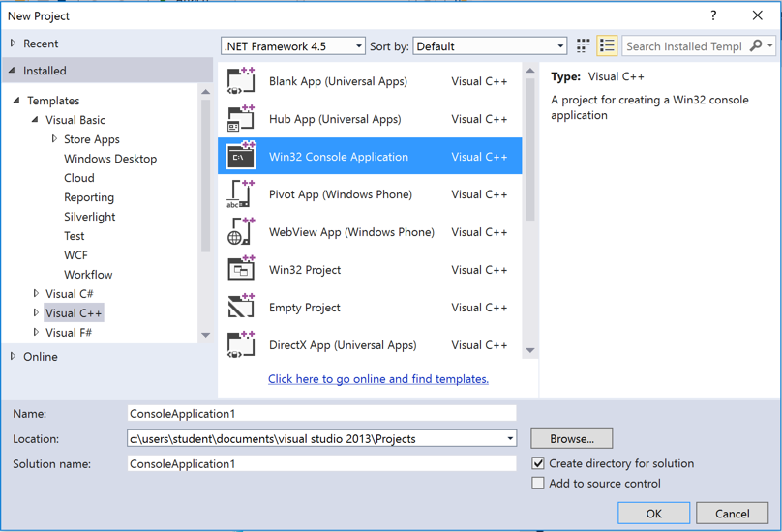Open the online templates link
The image size is (782, 532).
coord(378,379)
